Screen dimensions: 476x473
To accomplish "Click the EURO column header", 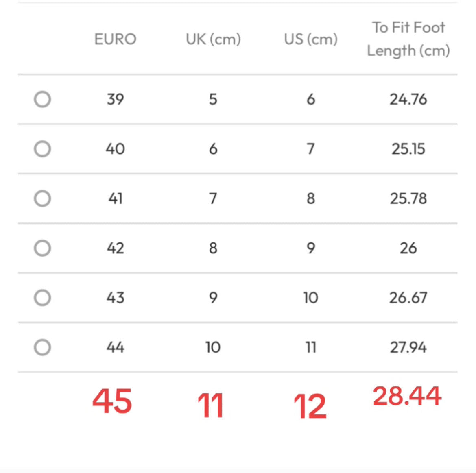I will (116, 39).
